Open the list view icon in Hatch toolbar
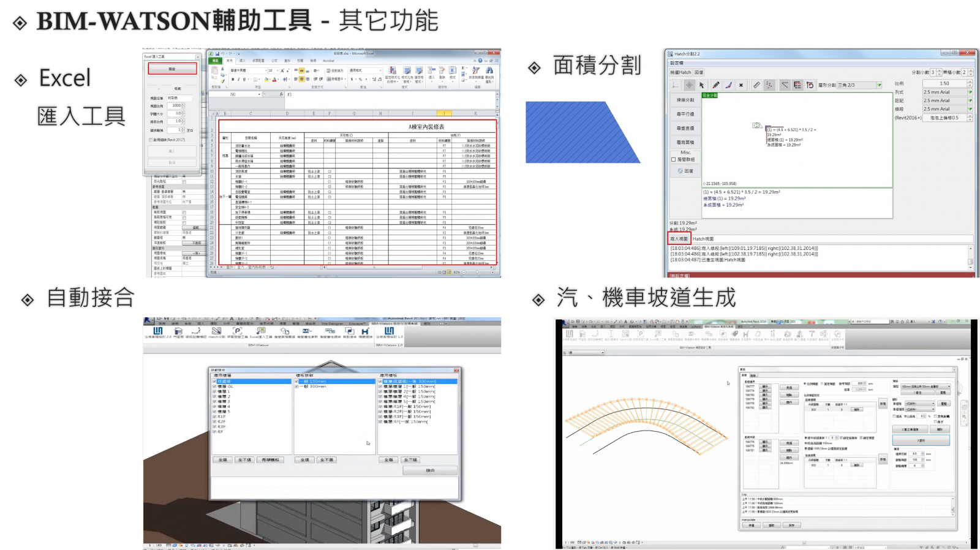 [797, 85]
